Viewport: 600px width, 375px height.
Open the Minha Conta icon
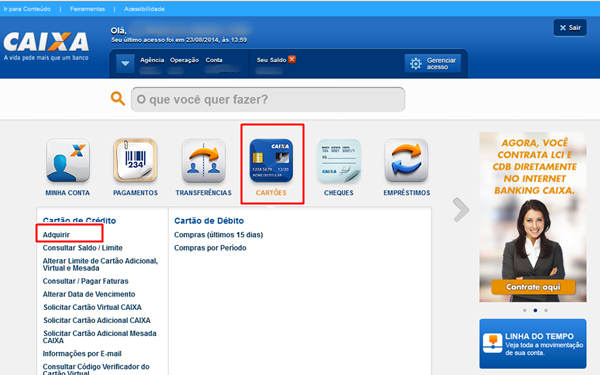[x=68, y=161]
